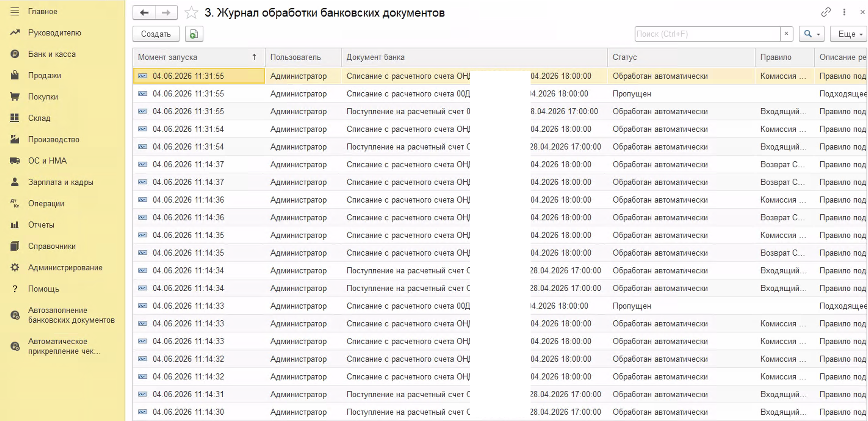868x421 pixels.
Task: Open the Банк и касса section
Action: pos(52,54)
